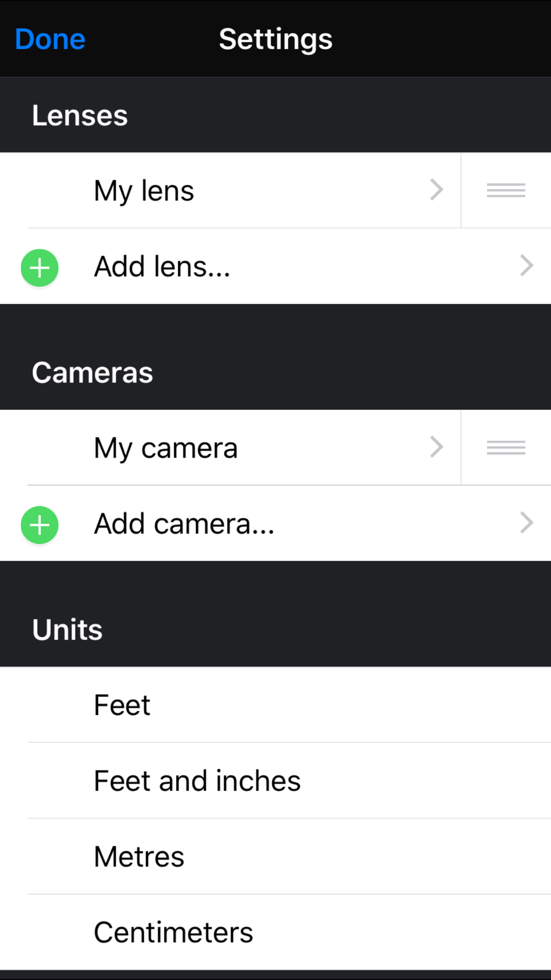Tap Done to close Settings
Viewport: 551px width, 980px height.
(50, 39)
